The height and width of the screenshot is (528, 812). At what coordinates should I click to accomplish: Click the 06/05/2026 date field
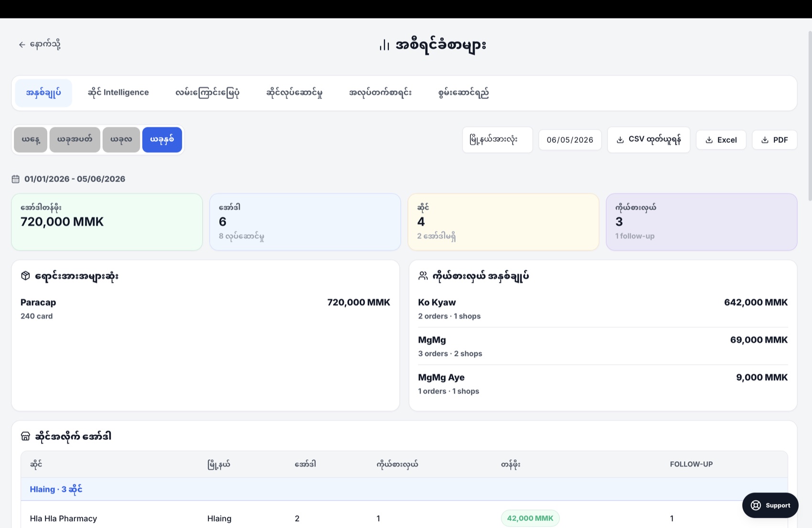(570, 140)
